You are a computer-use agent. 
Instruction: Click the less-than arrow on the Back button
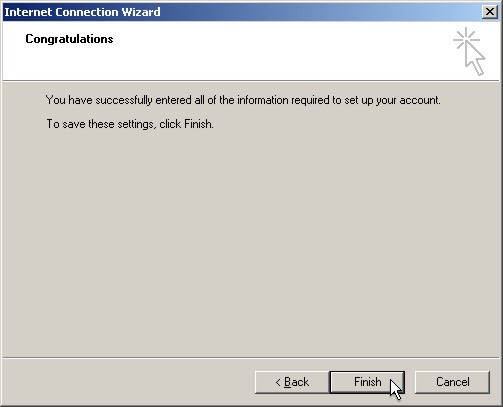[x=278, y=382]
